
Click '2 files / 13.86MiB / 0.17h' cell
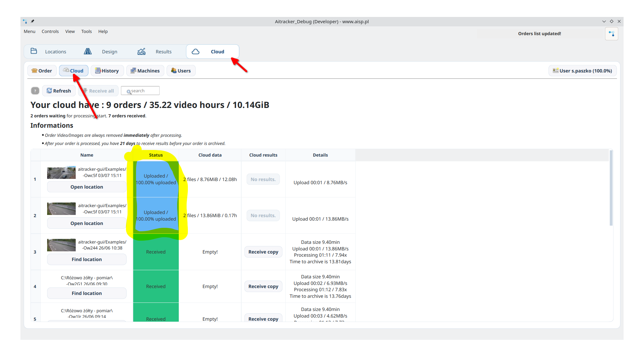click(210, 215)
